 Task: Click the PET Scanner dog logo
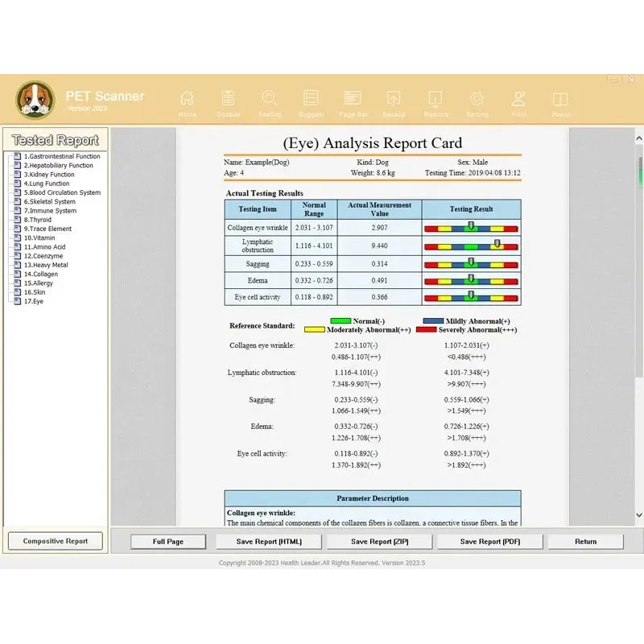35,101
